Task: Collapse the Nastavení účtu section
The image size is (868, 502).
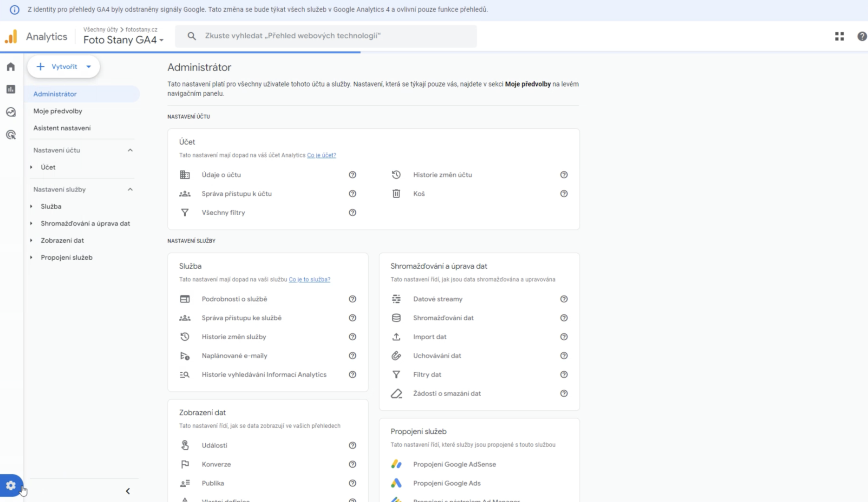Action: [x=130, y=150]
